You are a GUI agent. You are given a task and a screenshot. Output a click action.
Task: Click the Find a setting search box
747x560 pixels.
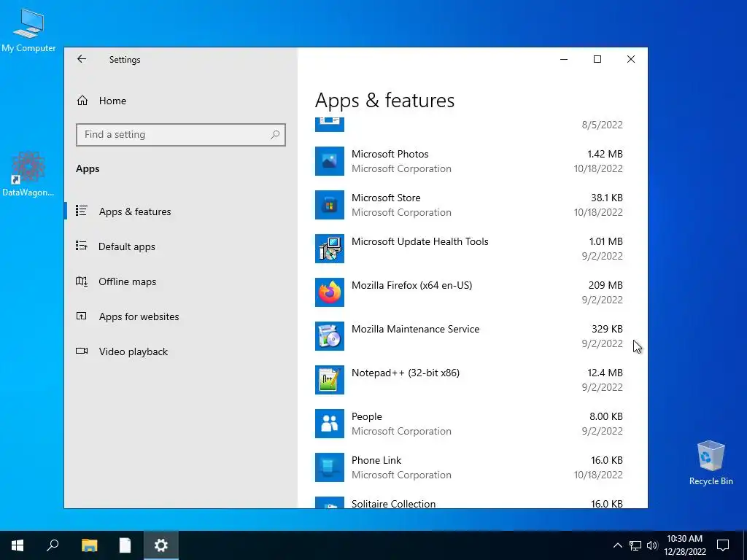[181, 135]
